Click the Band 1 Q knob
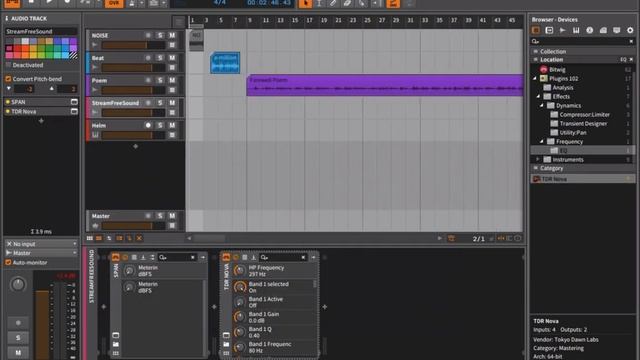Viewport: 640px width, 360px height. point(240,332)
